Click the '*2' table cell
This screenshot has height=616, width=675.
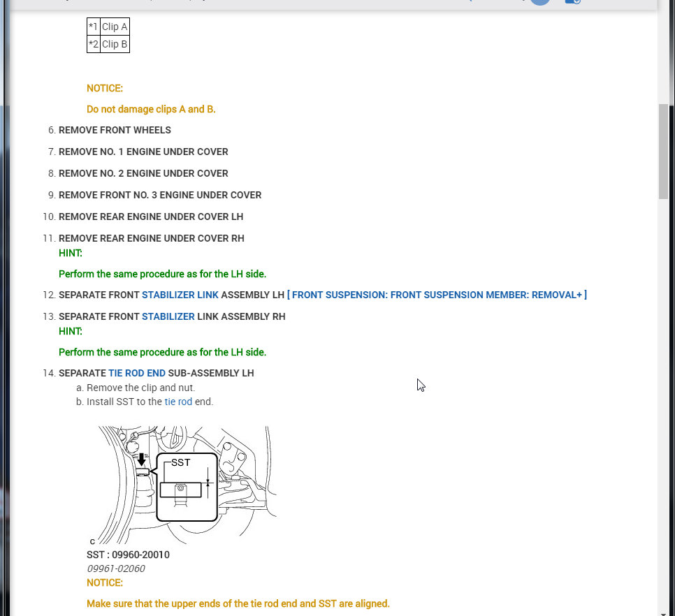point(94,44)
